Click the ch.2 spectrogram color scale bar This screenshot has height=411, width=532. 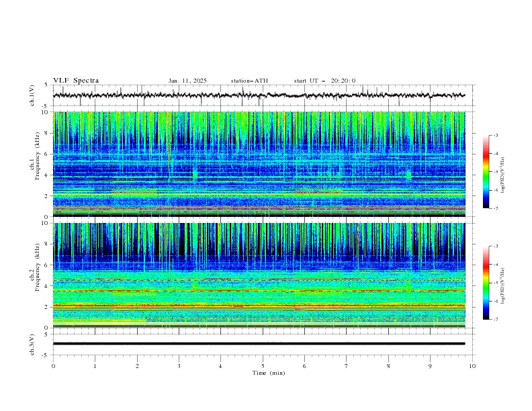click(486, 283)
